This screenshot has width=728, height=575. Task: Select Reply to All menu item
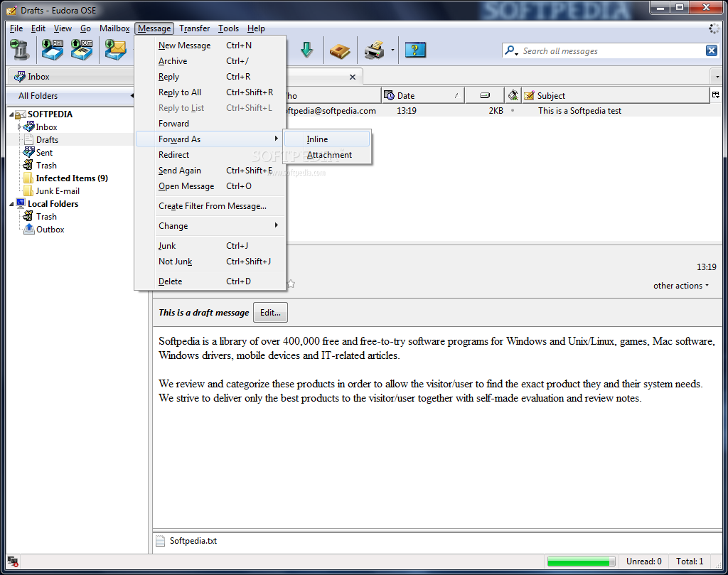click(210, 92)
